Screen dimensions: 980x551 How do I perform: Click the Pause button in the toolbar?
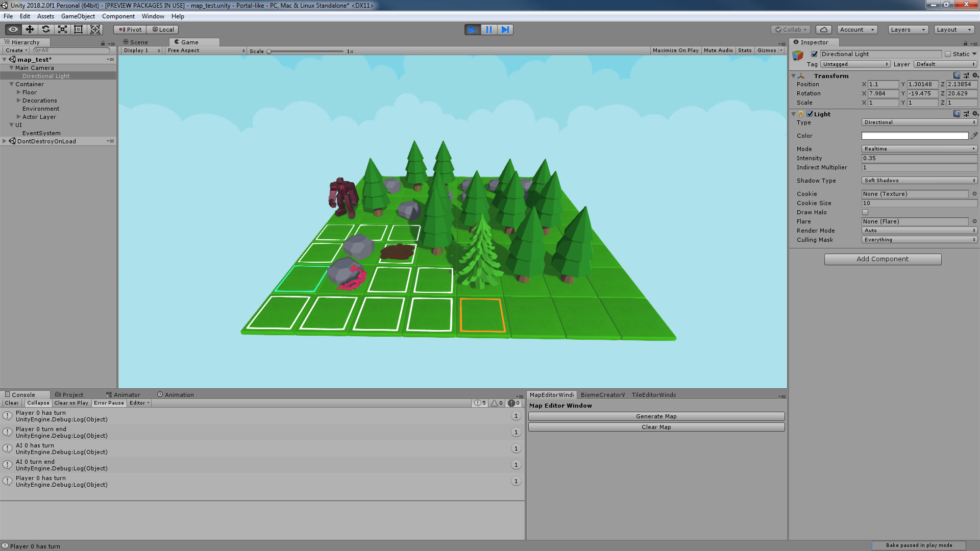[x=488, y=30]
